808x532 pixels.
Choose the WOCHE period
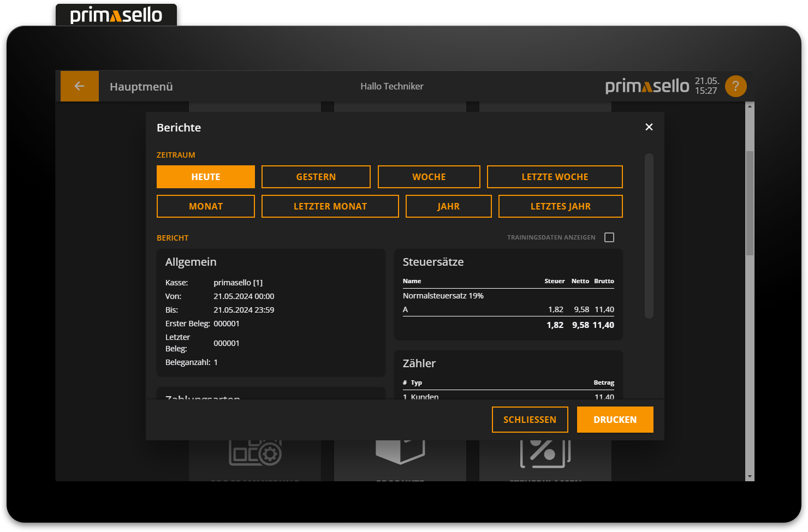coord(429,177)
